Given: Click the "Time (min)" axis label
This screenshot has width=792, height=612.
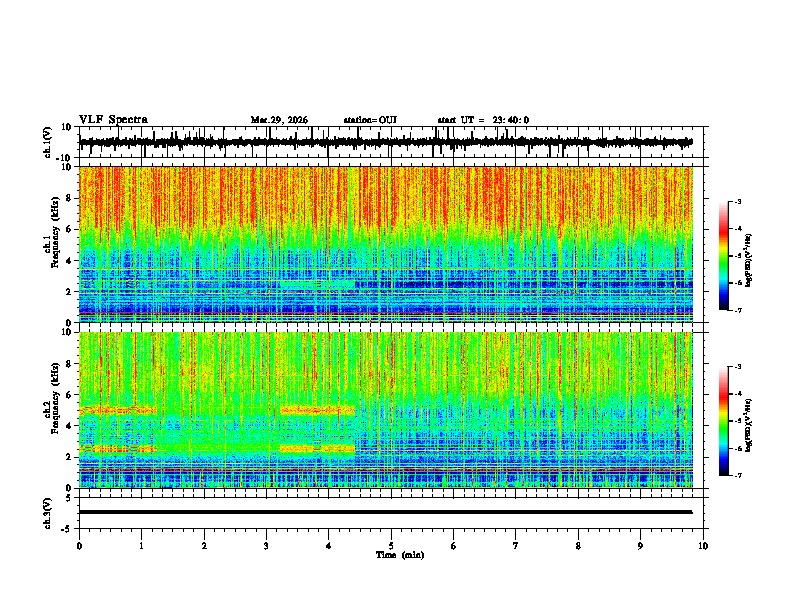Looking at the screenshot, I should coord(400,555).
